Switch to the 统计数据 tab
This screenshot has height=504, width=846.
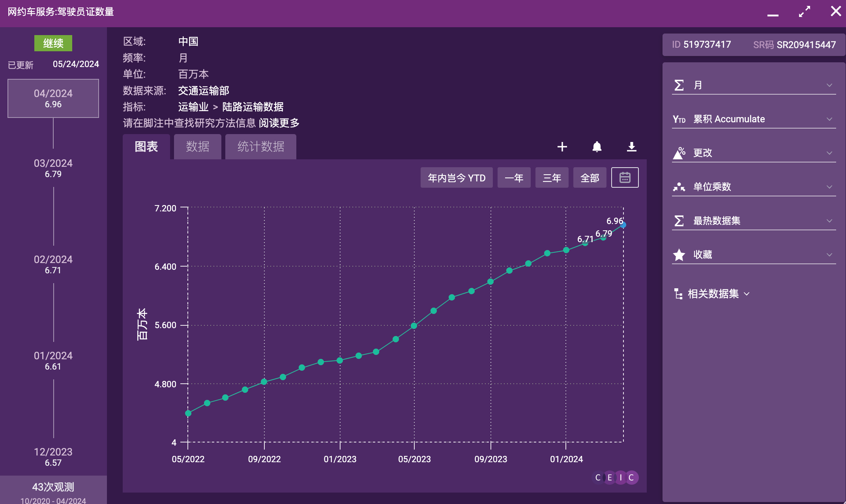tap(260, 147)
